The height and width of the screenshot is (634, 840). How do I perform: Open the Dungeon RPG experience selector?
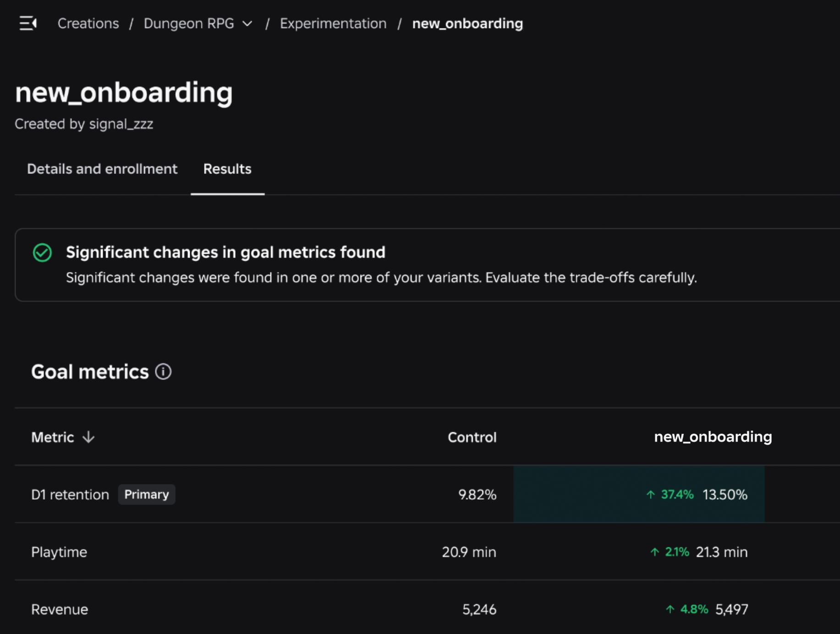coord(189,23)
